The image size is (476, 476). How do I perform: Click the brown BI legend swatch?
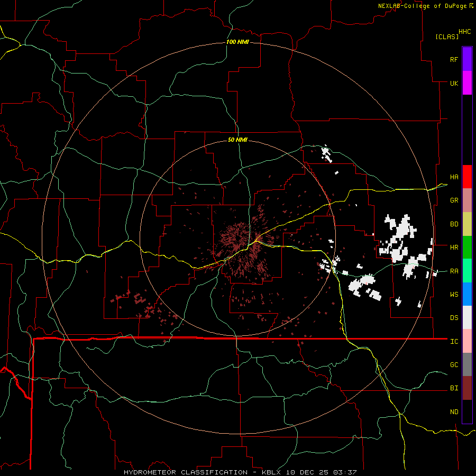pyautogui.click(x=467, y=388)
